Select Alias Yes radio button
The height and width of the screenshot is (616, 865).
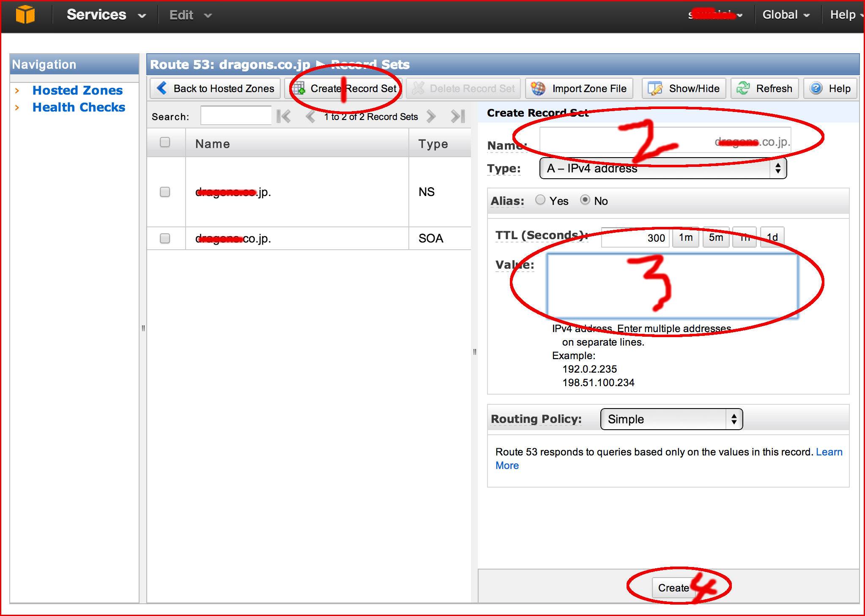point(540,200)
